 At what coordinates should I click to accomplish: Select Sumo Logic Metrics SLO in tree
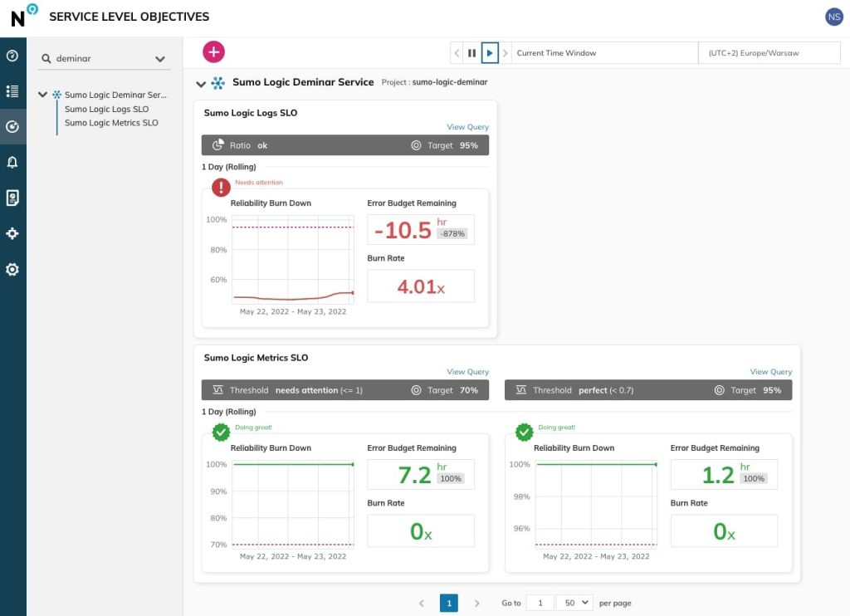click(111, 123)
